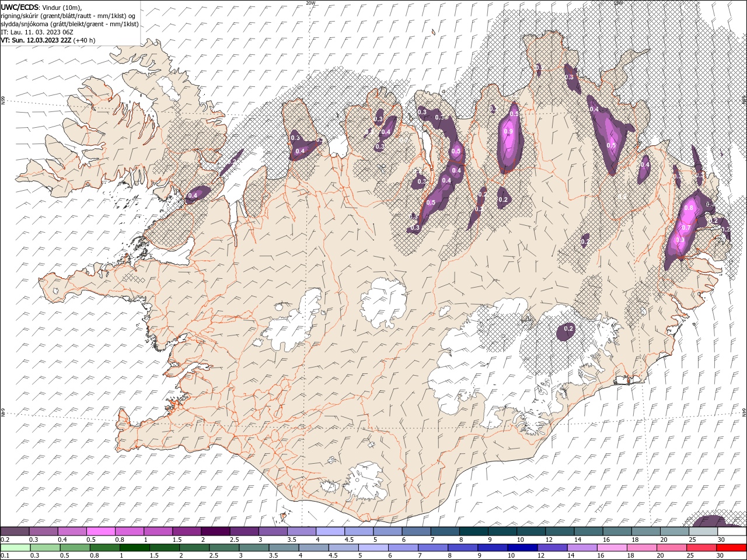Pick the bright red swatch at 30 in the lower legend
The width and height of the screenshot is (747, 560).
click(x=732, y=548)
